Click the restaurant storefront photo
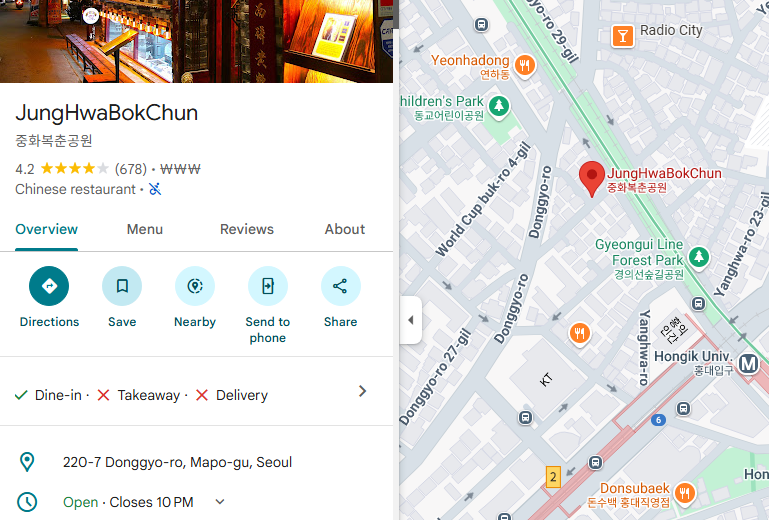 click(x=196, y=41)
